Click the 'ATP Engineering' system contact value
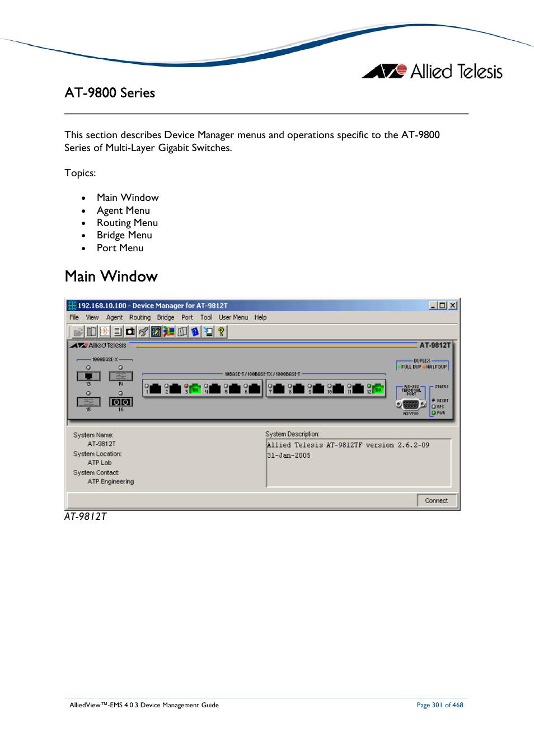This screenshot has height=756, width=534. (x=111, y=482)
